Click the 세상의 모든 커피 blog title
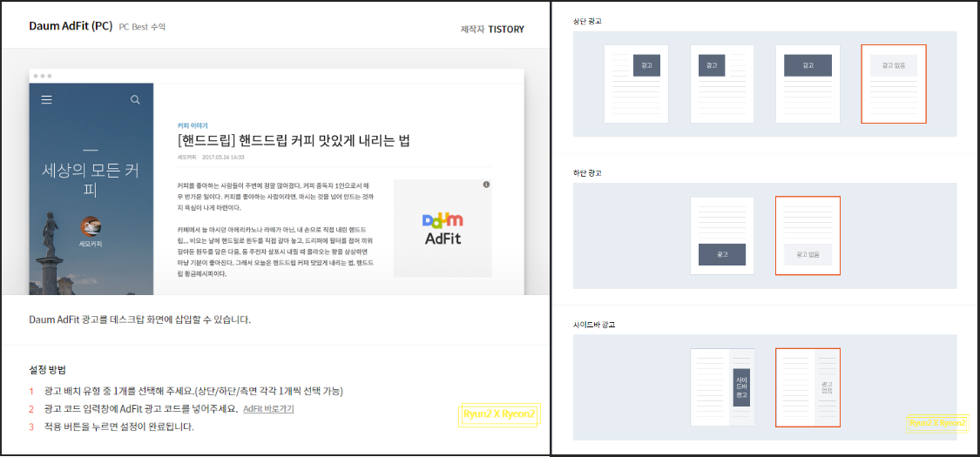Screen dimensions: 980x457 point(91,180)
